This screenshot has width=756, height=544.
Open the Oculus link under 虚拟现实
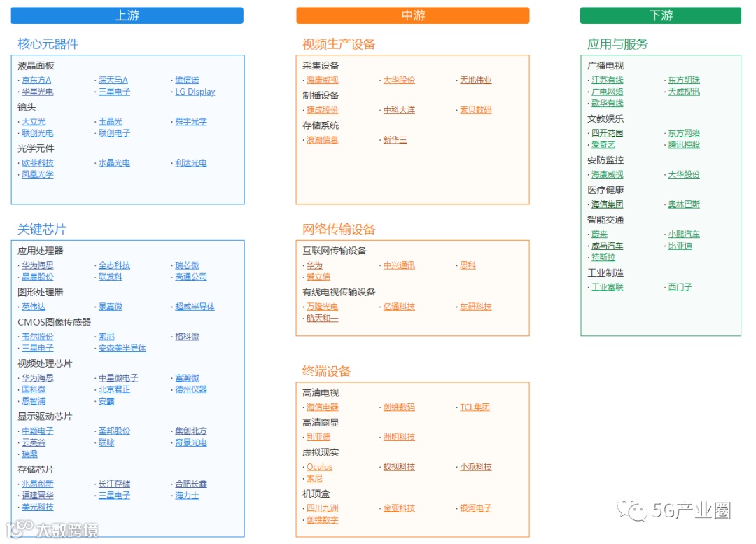pyautogui.click(x=319, y=467)
